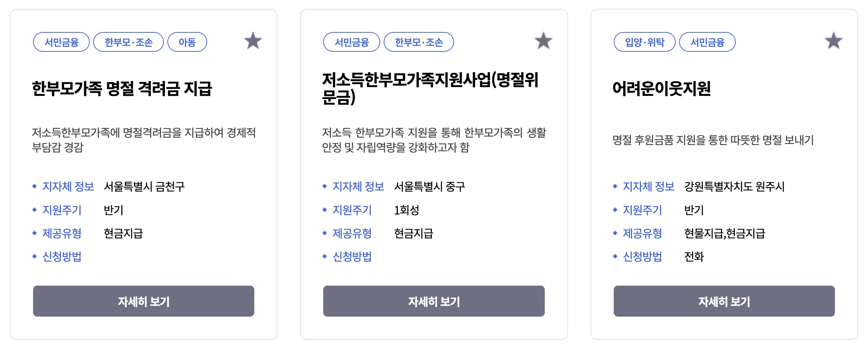The height and width of the screenshot is (355, 868).
Task: Click 서민금융 tag on the 중구 card
Action: [351, 42]
